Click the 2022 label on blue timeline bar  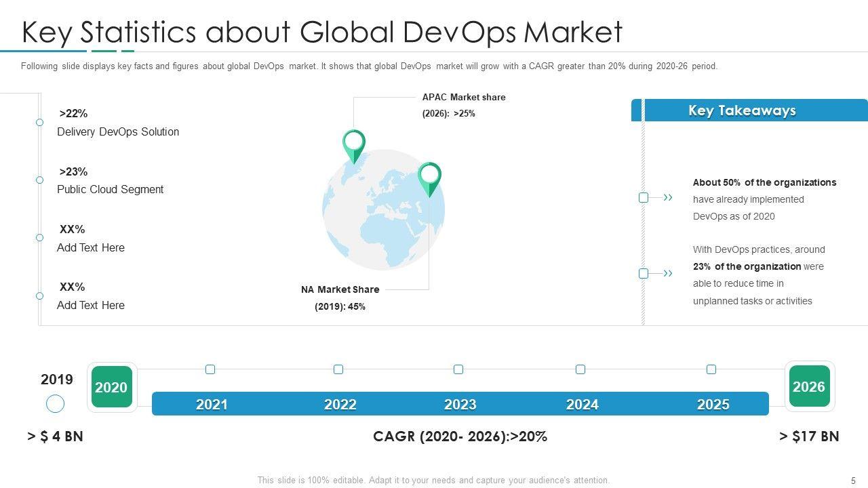[340, 405]
